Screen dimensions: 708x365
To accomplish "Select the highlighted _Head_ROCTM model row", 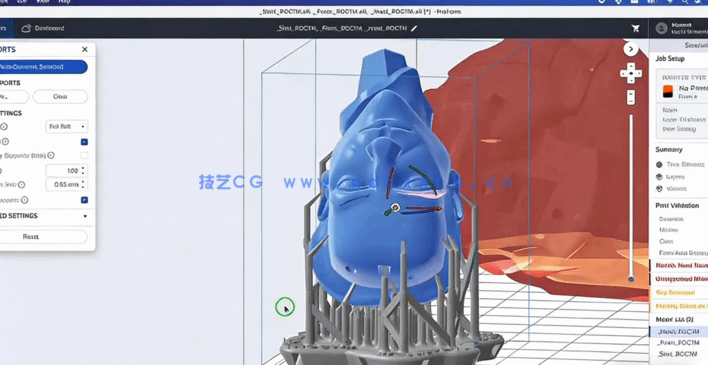I will (679, 332).
